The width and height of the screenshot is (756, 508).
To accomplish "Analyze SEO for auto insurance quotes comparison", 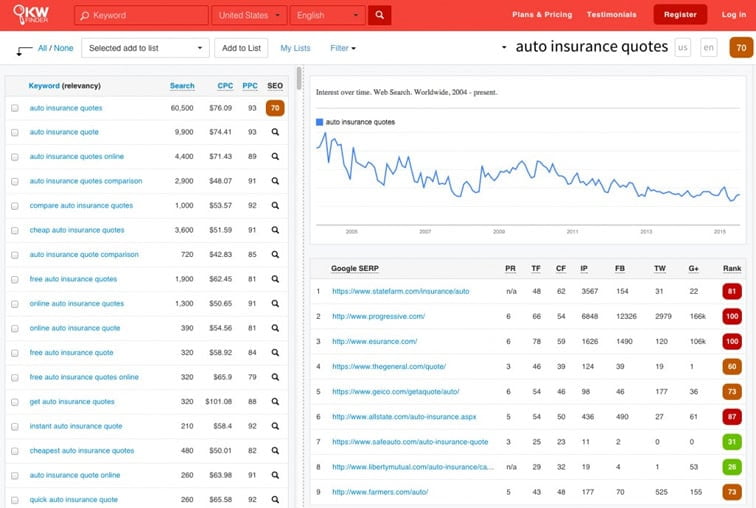I will (x=275, y=181).
